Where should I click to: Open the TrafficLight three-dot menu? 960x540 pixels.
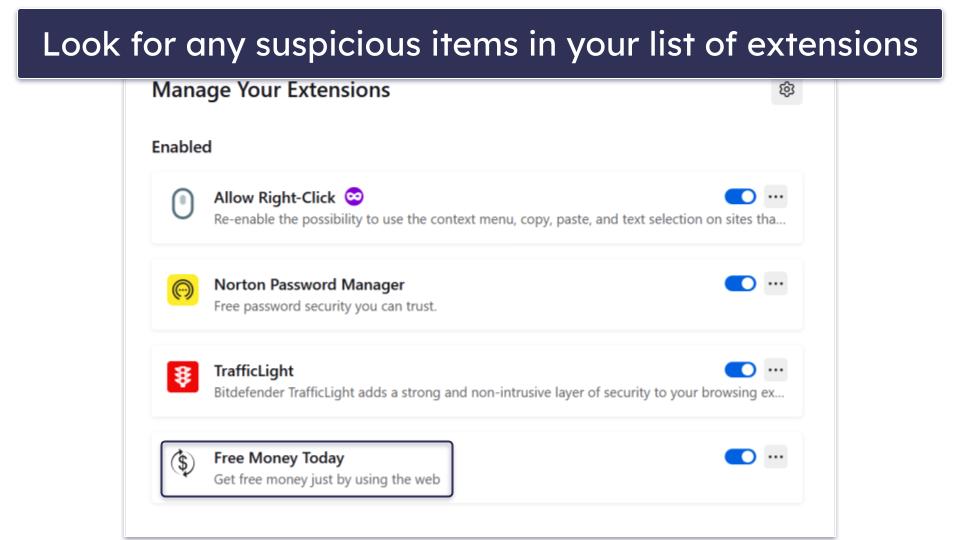click(x=776, y=370)
